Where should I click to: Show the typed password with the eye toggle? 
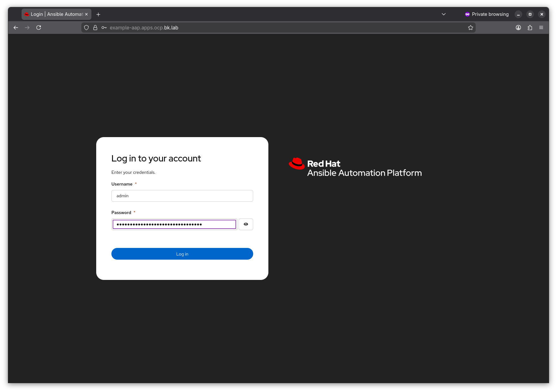[x=246, y=224]
